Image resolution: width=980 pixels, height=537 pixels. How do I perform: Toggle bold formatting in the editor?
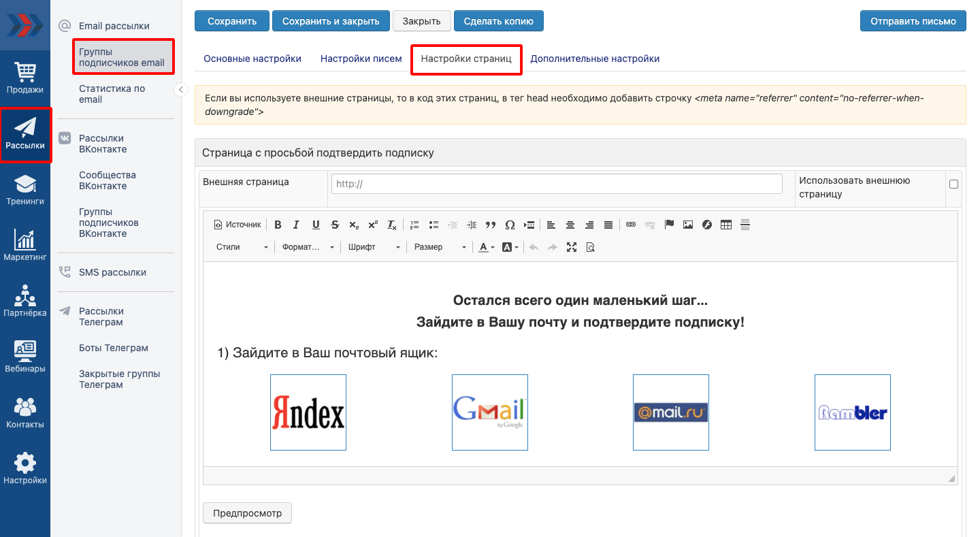tap(278, 225)
